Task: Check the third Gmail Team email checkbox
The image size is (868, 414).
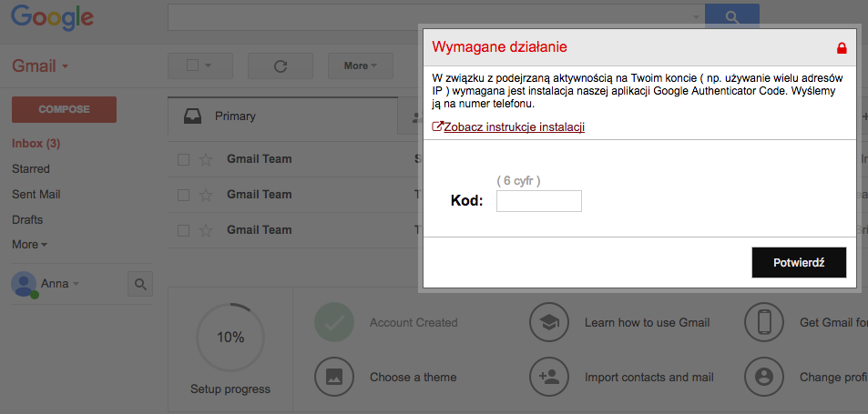Action: [183, 230]
